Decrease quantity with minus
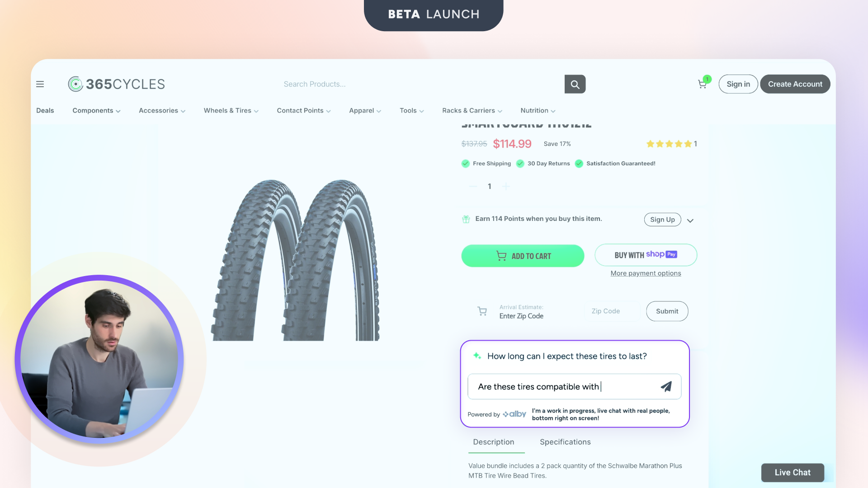 pos(473,186)
